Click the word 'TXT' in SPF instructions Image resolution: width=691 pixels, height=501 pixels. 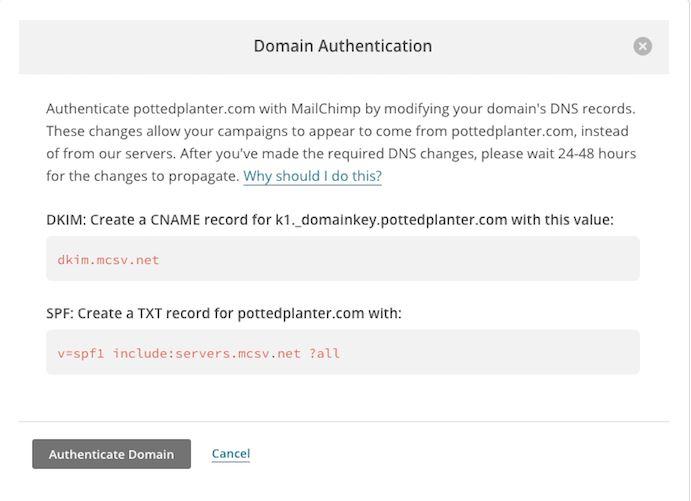(150, 313)
